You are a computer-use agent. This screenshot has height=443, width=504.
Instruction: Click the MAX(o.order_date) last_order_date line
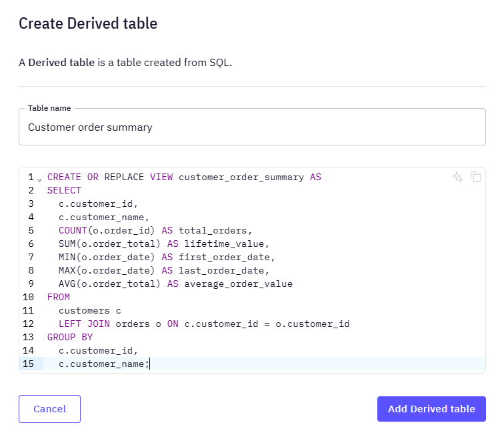coord(164,271)
